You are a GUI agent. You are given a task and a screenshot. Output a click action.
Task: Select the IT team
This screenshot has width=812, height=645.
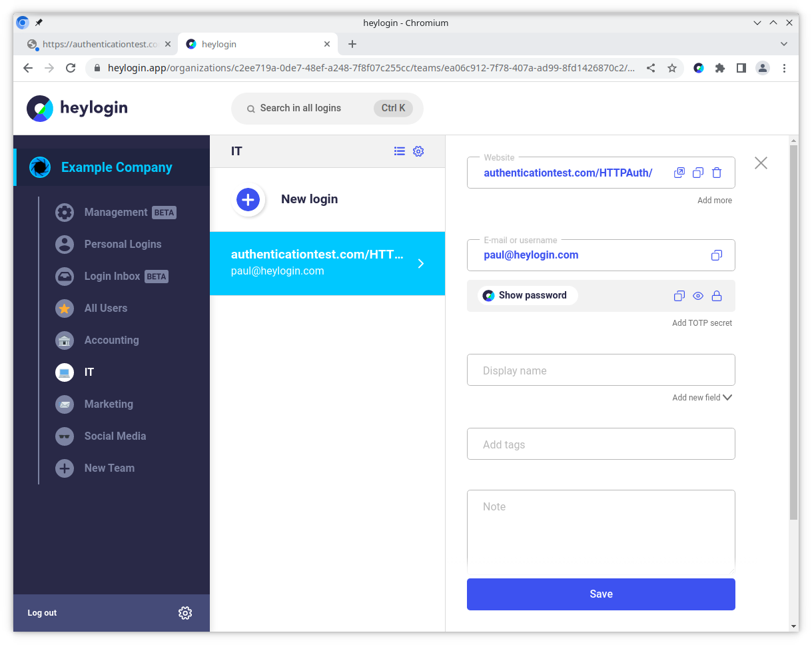pyautogui.click(x=75, y=372)
